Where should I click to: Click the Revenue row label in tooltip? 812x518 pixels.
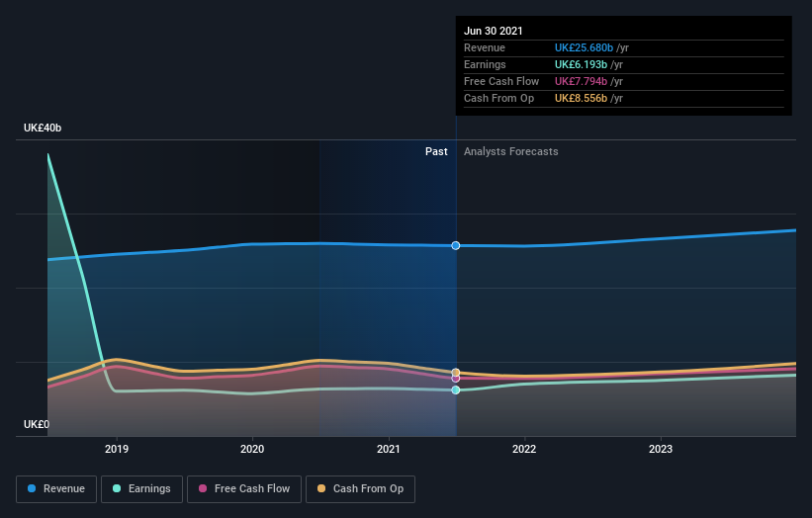[x=485, y=48]
